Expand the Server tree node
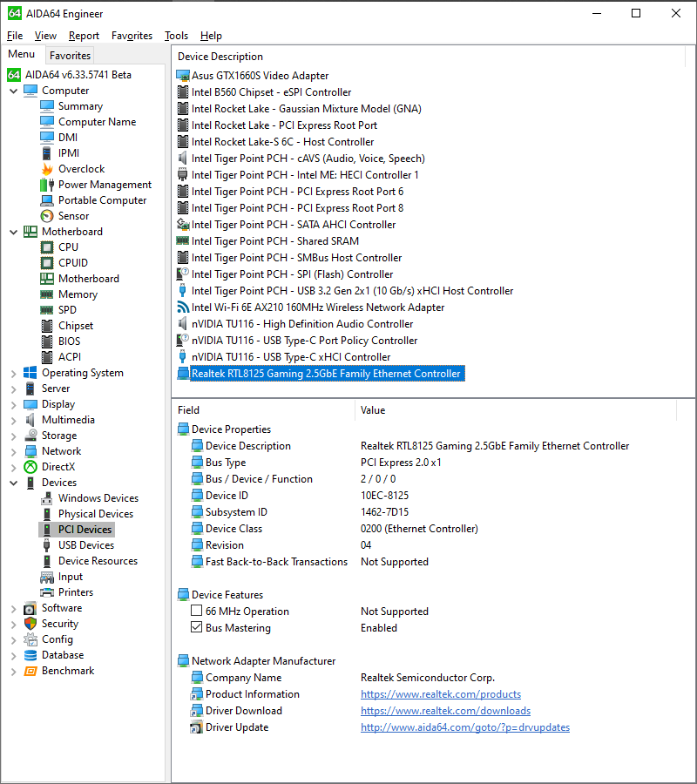Image resolution: width=697 pixels, height=784 pixels. [14, 389]
